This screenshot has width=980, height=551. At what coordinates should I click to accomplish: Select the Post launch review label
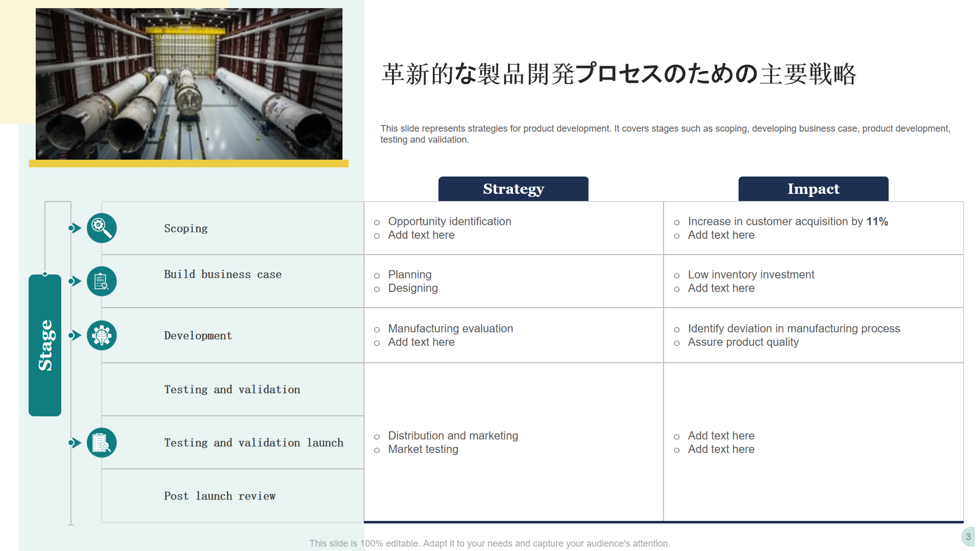coord(219,496)
